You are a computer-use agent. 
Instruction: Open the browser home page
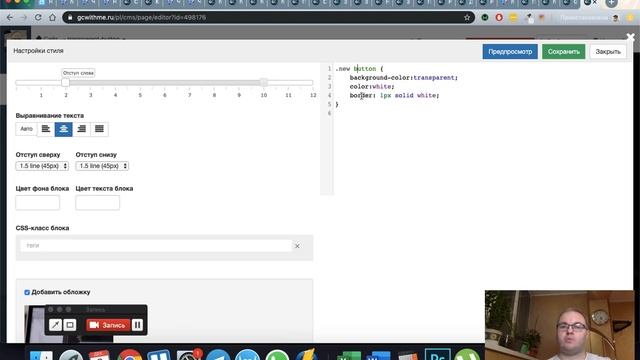[52, 18]
